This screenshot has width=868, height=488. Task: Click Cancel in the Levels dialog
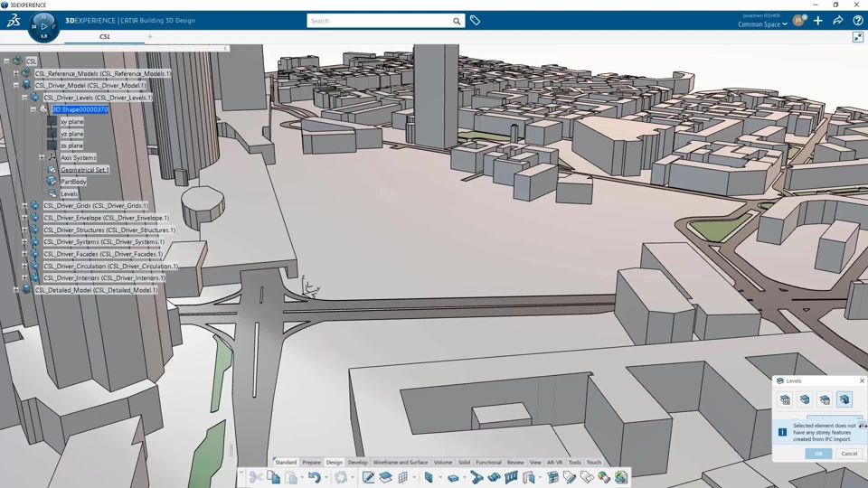[x=849, y=454]
